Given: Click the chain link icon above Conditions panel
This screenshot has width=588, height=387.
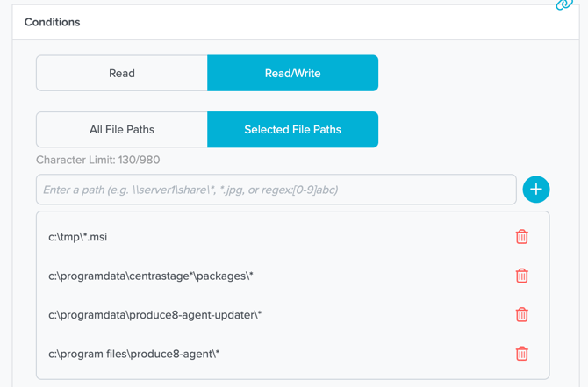Looking at the screenshot, I should click(563, 4).
